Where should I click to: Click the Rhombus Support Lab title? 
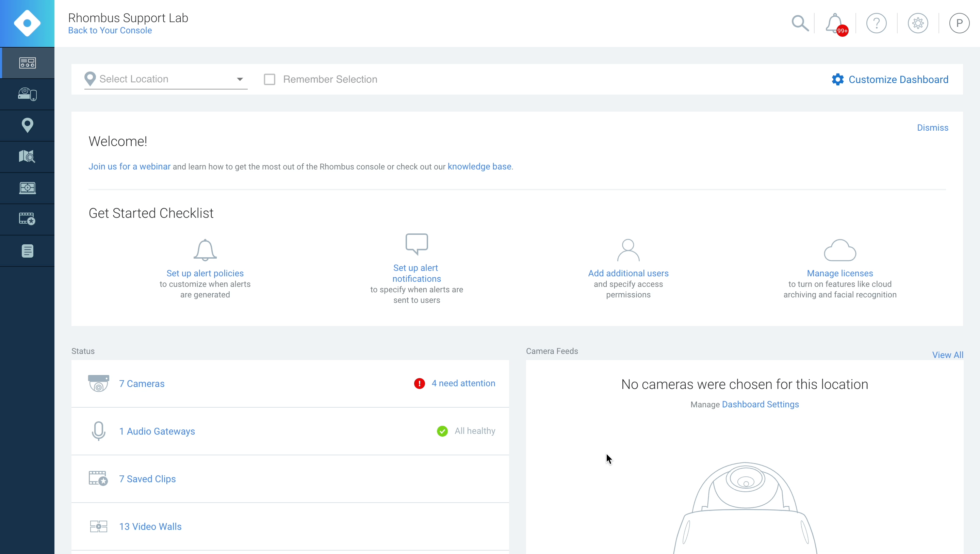point(128,17)
